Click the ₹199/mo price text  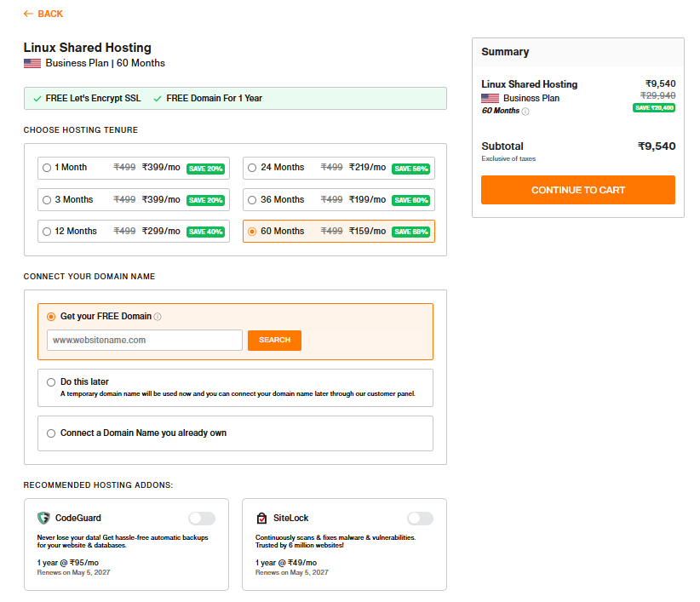pos(367,199)
